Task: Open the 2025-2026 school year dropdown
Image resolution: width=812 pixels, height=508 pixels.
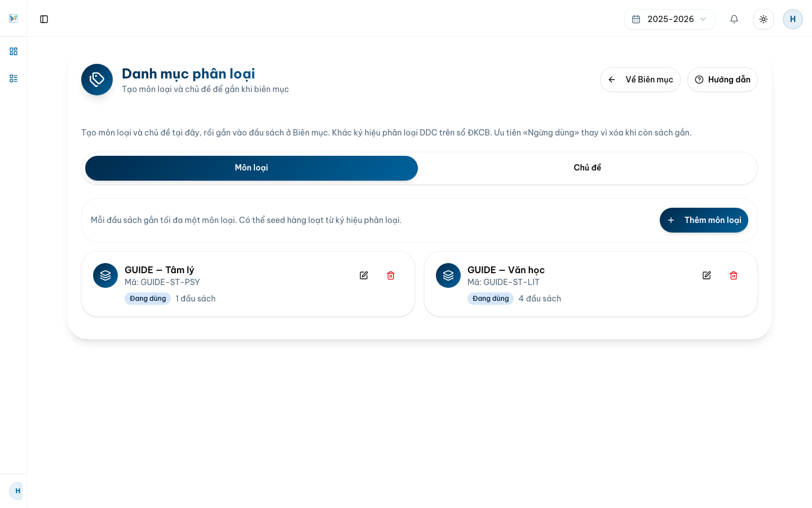Action: (x=669, y=19)
